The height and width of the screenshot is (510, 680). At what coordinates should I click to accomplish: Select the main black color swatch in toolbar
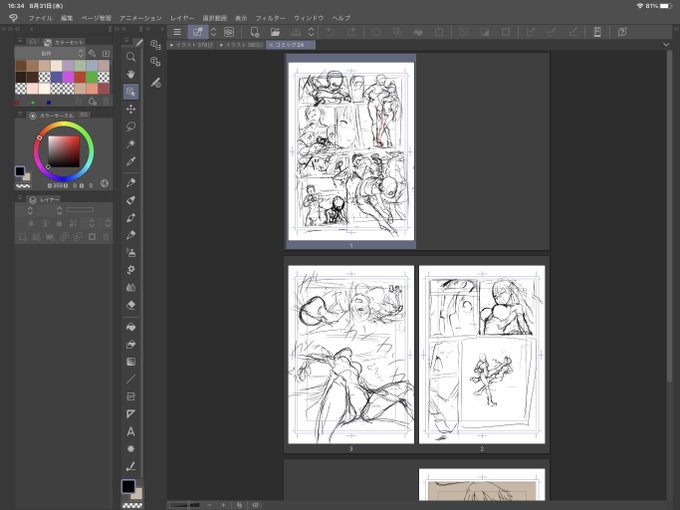128,487
